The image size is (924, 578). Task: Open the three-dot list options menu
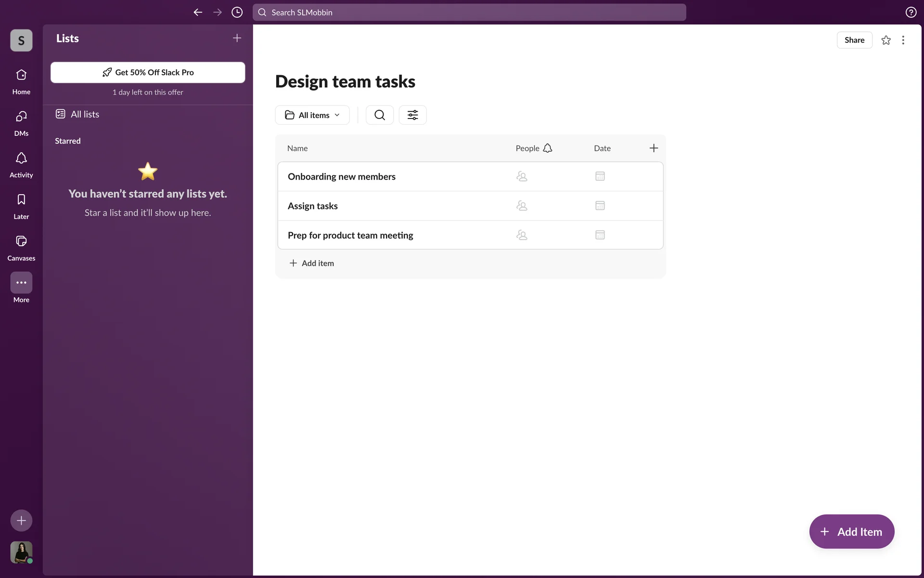click(903, 40)
